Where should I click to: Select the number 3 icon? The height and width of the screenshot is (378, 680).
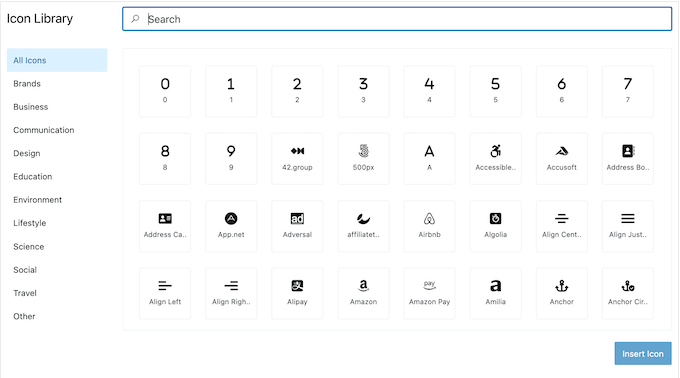click(363, 91)
